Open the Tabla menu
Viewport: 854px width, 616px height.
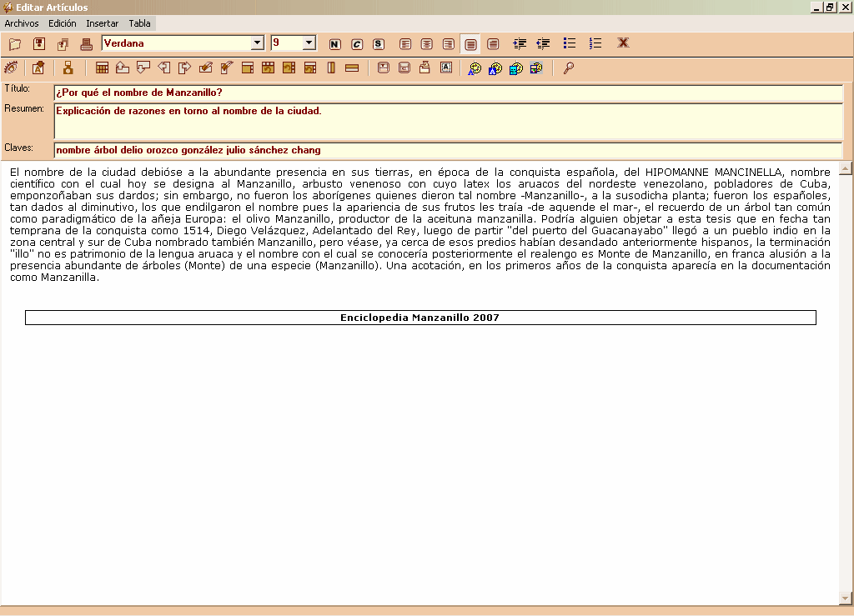click(x=139, y=23)
